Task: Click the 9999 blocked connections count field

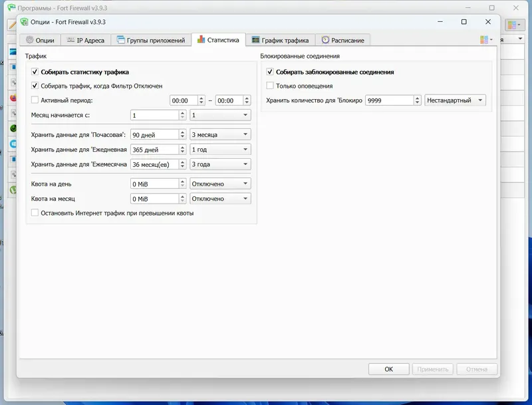Action: pyautogui.click(x=390, y=100)
